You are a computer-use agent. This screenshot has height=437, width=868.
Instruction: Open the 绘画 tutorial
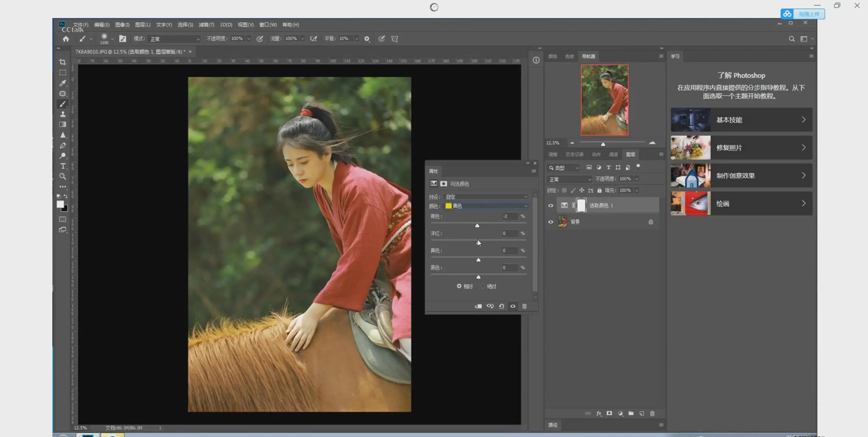click(x=741, y=204)
